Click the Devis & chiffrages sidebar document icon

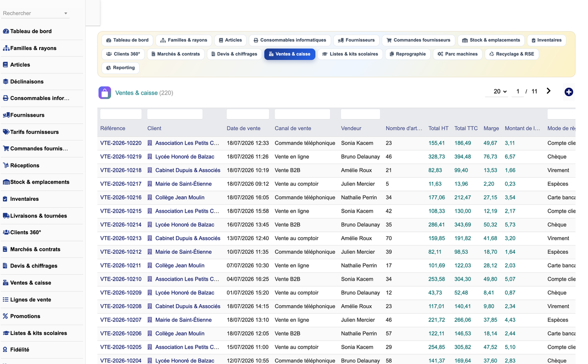pos(5,266)
